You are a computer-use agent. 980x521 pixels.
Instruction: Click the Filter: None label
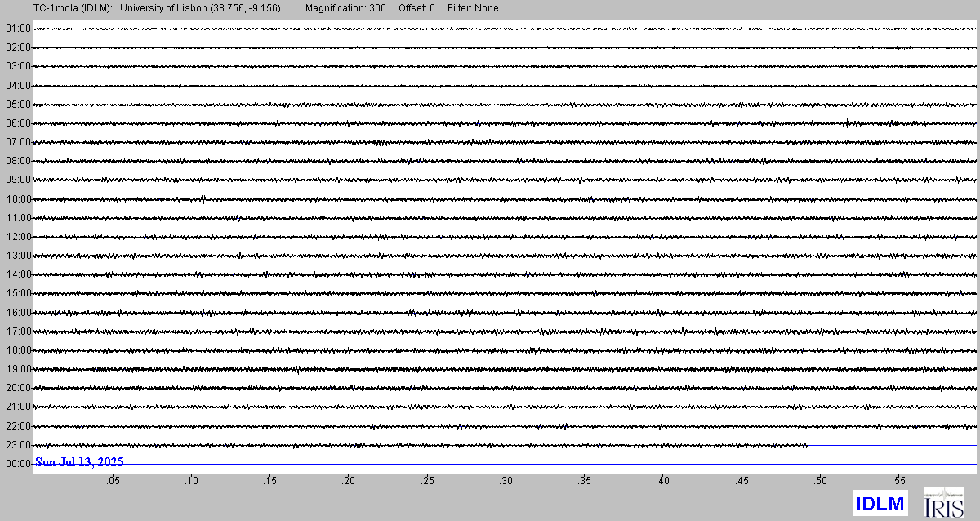click(473, 8)
